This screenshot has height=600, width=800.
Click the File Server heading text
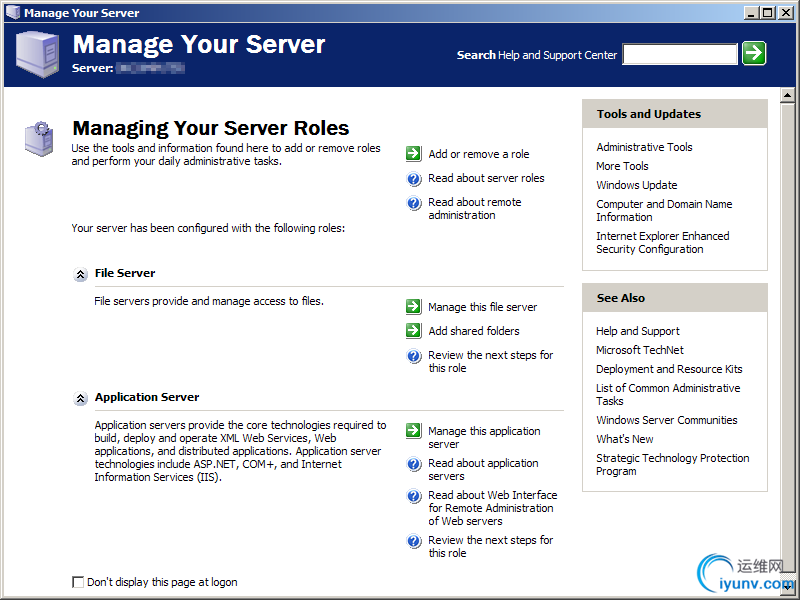pyautogui.click(x=125, y=273)
